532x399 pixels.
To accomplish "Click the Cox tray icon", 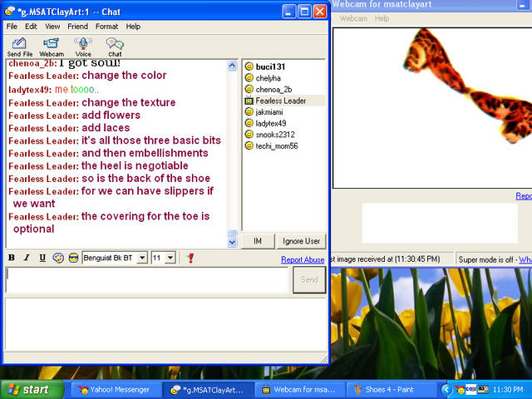I will (471, 389).
